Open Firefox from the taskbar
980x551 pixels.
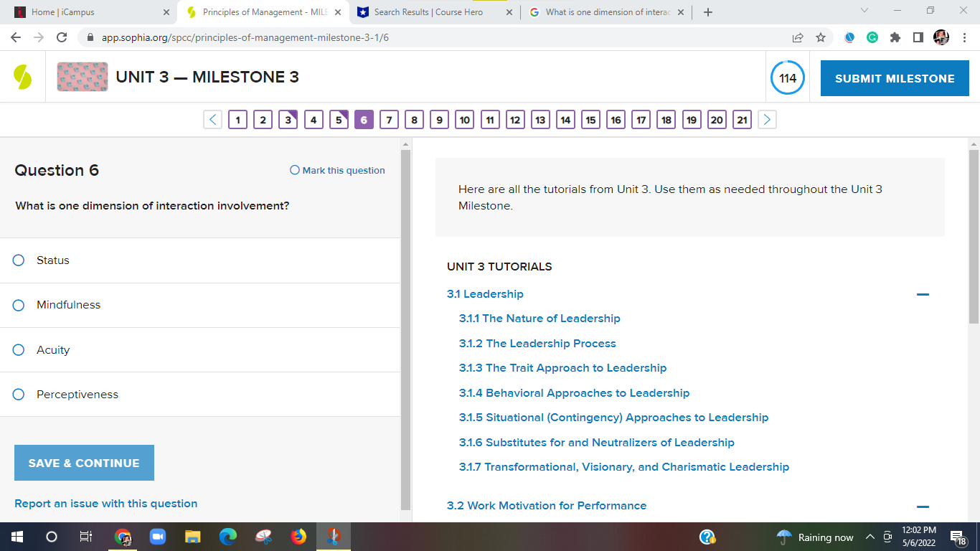[x=298, y=537]
